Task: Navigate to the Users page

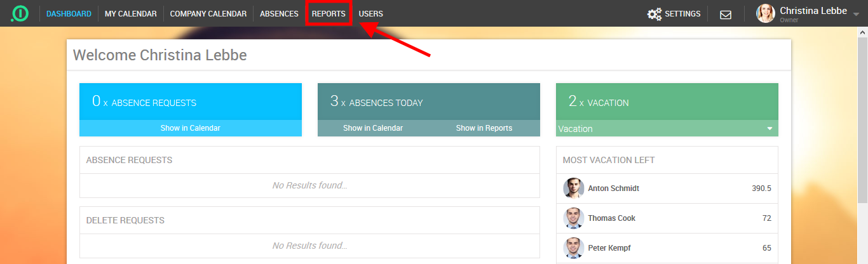Action: [x=370, y=14]
